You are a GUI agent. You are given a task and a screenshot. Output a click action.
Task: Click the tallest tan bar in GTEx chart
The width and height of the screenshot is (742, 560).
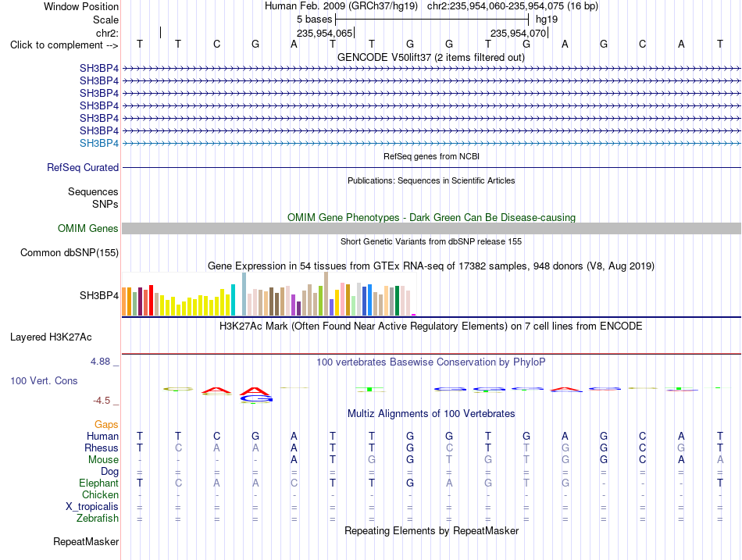coord(326,294)
